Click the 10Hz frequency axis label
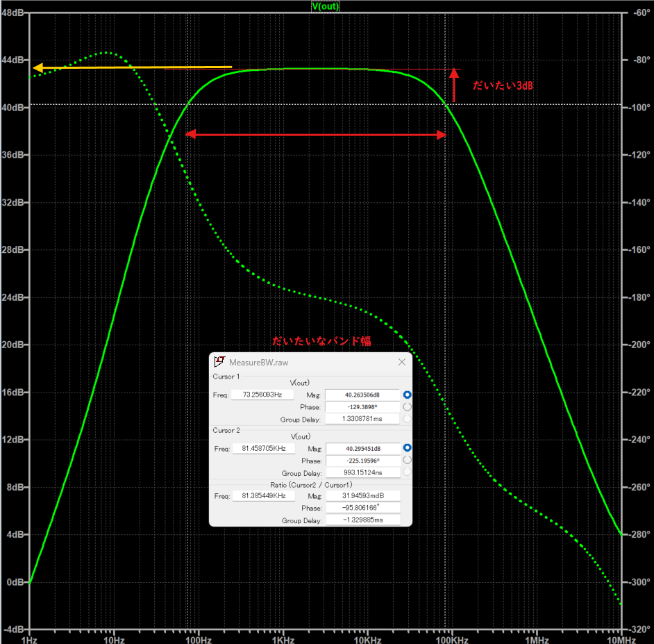Screen dimensions: 654x644 pos(114,640)
